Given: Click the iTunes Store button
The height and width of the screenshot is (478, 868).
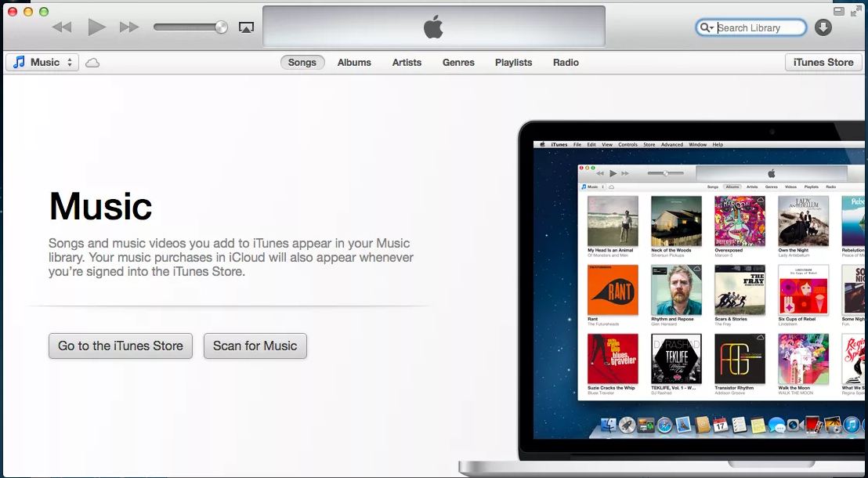Looking at the screenshot, I should (x=823, y=63).
